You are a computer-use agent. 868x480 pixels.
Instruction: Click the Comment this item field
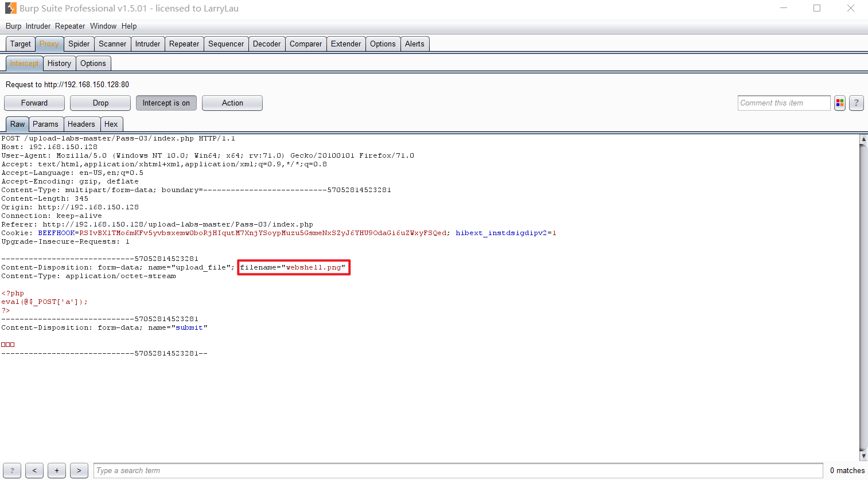[x=784, y=103]
